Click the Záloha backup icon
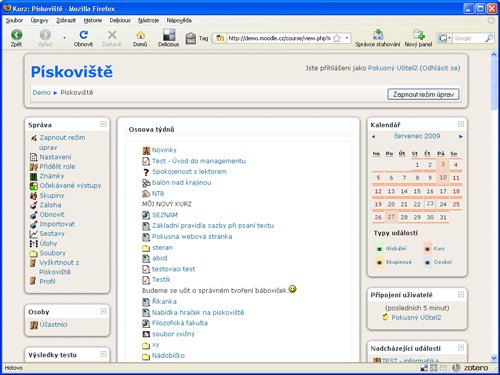 [33, 205]
